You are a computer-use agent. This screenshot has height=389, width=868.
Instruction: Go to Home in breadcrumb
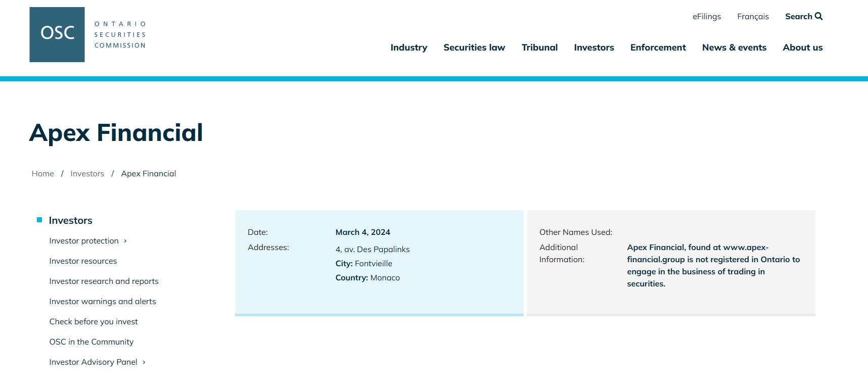pyautogui.click(x=42, y=174)
